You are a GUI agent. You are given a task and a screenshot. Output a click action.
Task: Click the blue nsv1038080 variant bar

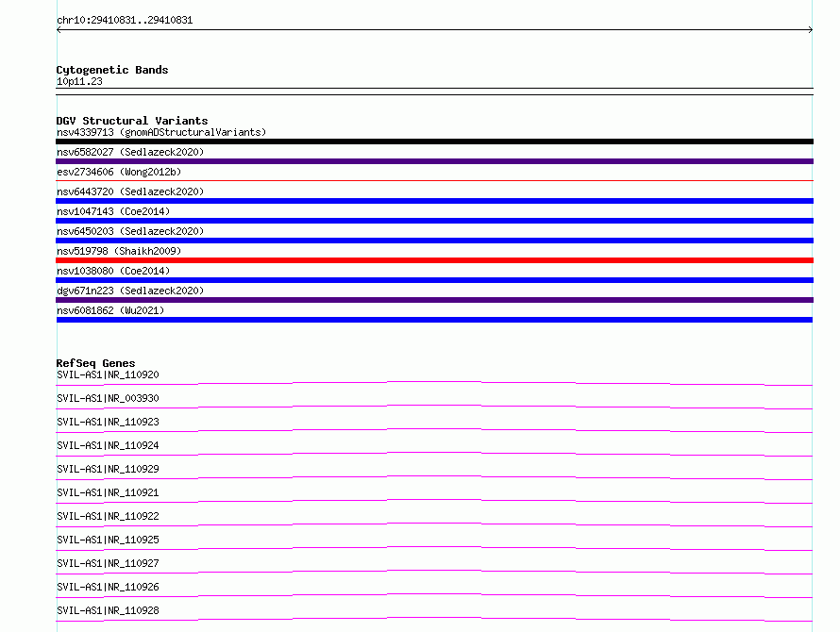tap(434, 280)
